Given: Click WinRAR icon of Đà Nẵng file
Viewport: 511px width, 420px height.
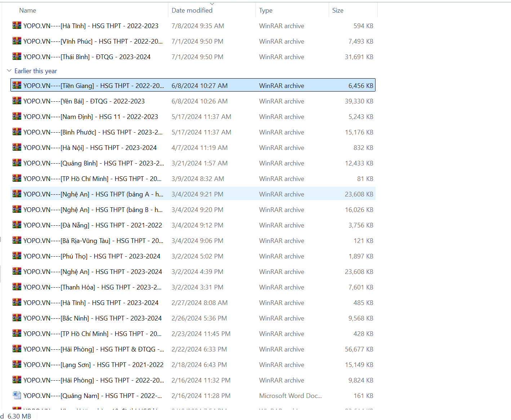Looking at the screenshot, I should (17, 225).
